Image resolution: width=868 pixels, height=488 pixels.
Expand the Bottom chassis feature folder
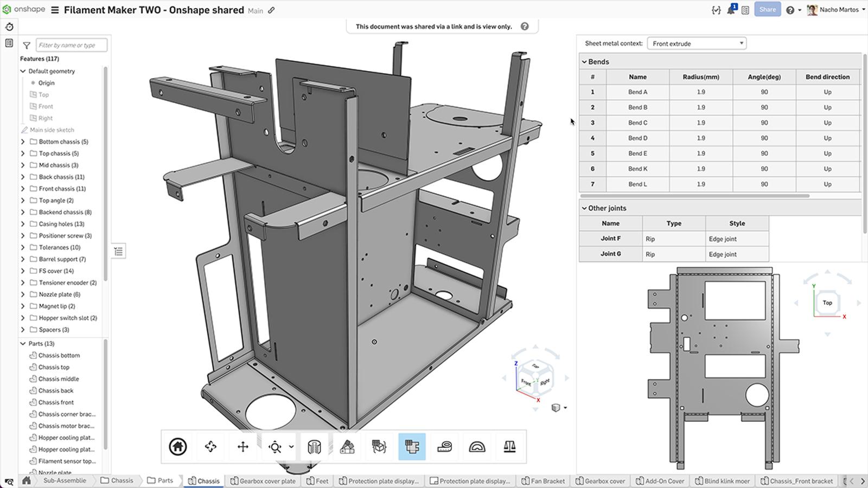click(22, 142)
